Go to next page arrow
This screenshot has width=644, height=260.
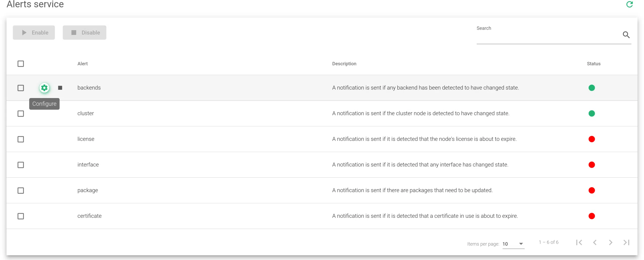[611, 242]
